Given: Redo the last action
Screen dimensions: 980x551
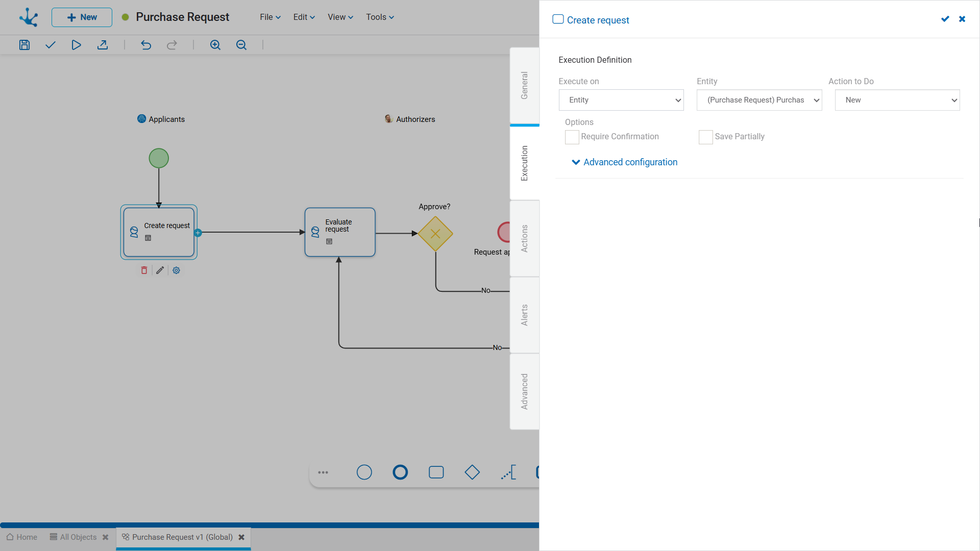Looking at the screenshot, I should pos(172,45).
